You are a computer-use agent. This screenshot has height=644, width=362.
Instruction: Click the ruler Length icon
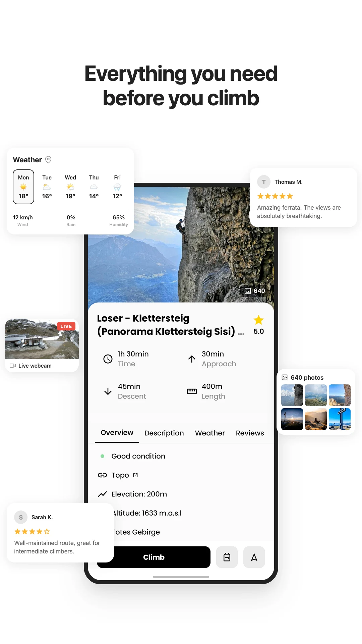point(192,391)
